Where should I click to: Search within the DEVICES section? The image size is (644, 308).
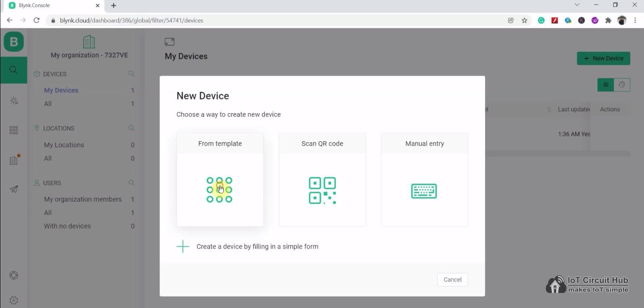[131, 74]
